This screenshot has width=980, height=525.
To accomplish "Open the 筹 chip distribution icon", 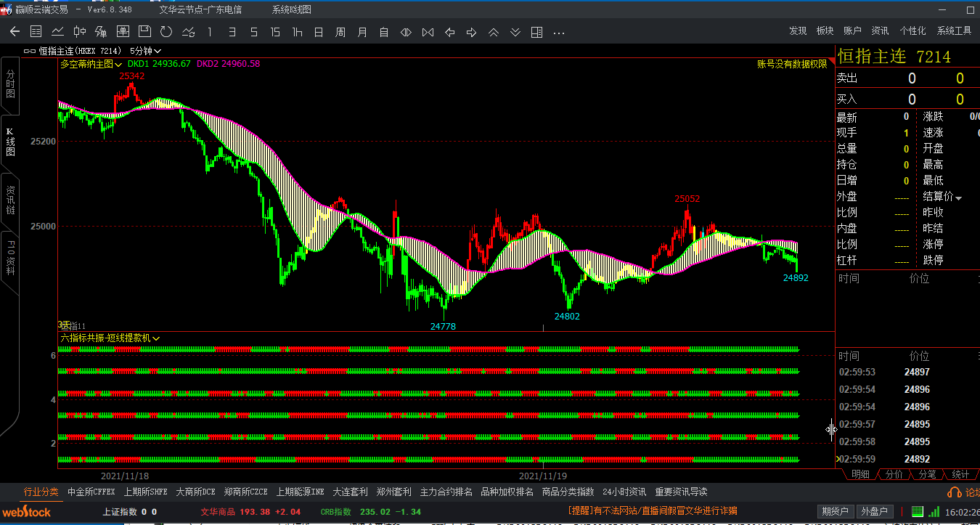I will coord(101,31).
